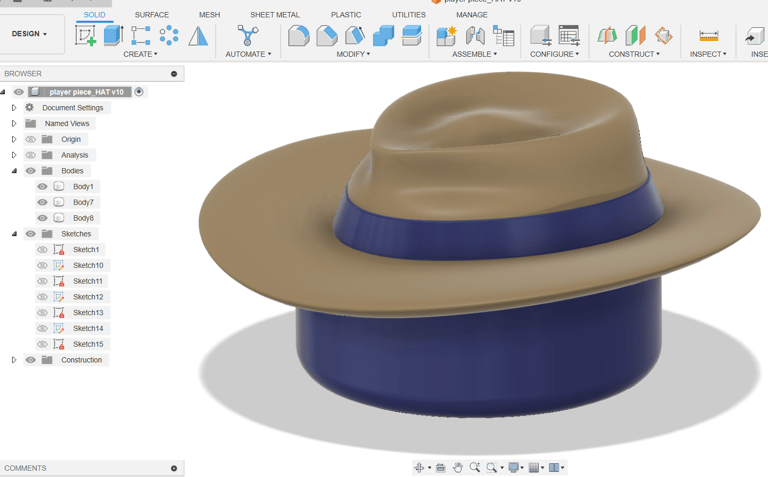This screenshot has width=768, height=477.
Task: Expand the Construction folder
Action: [x=14, y=360]
